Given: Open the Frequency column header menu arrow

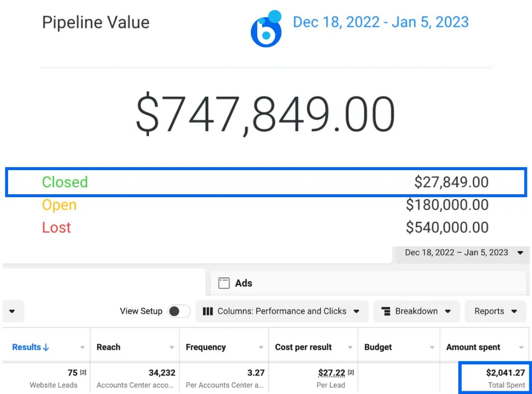Looking at the screenshot, I should click(x=261, y=347).
